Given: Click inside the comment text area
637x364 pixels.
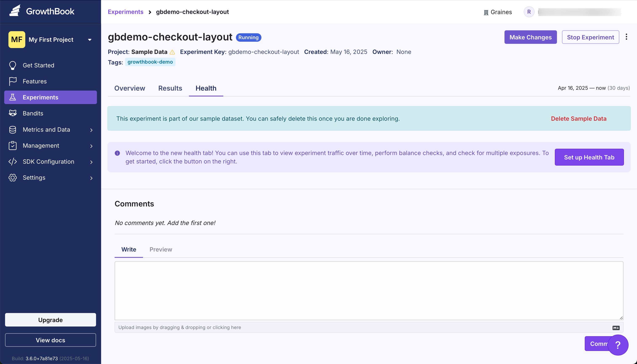Looking at the screenshot, I should point(369,290).
